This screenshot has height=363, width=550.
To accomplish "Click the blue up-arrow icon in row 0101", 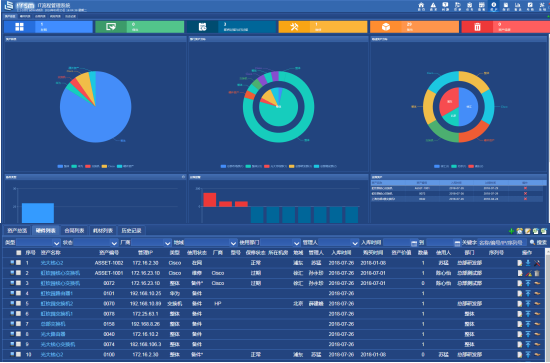I will point(528,293).
